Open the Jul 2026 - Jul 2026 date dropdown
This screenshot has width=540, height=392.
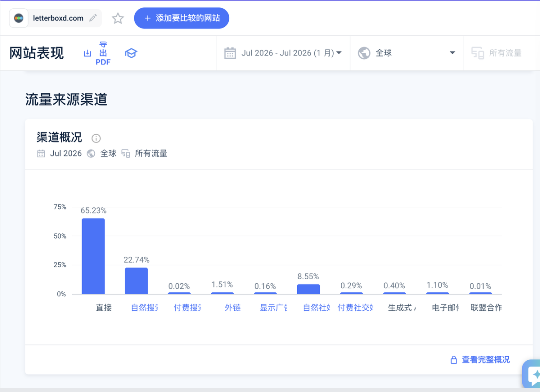(x=283, y=53)
